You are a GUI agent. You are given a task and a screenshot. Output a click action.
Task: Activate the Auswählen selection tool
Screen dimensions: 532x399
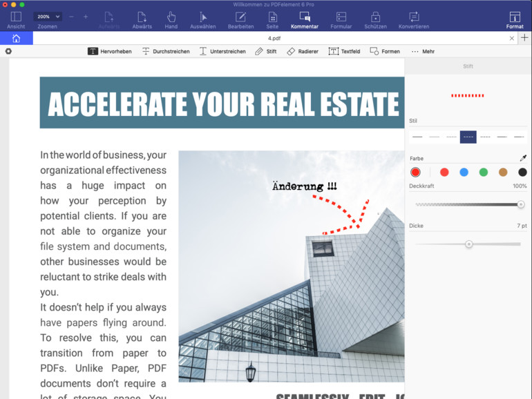(203, 20)
